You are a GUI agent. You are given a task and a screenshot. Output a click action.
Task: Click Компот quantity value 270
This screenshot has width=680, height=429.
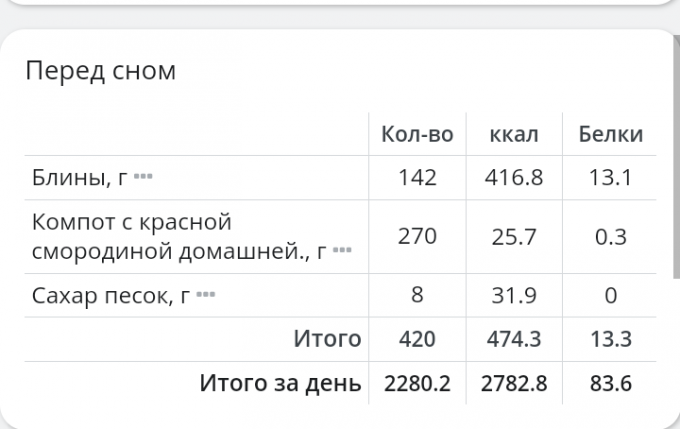[417, 236]
